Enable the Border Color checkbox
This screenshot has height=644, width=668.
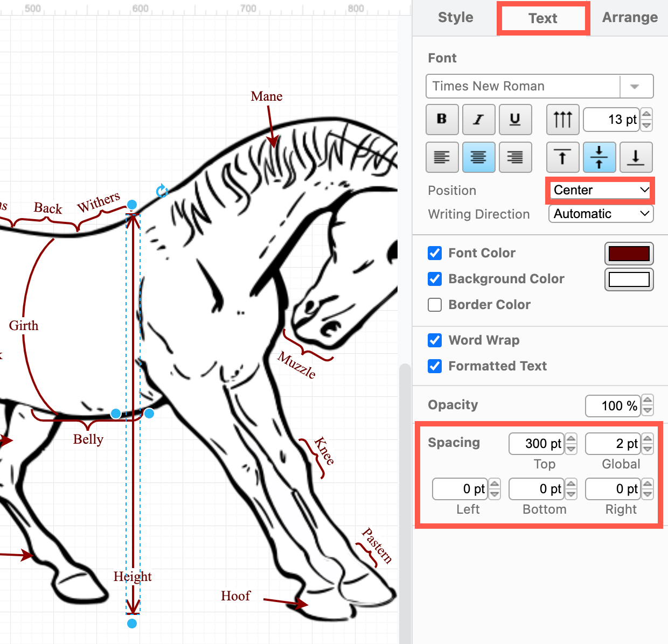tap(435, 305)
